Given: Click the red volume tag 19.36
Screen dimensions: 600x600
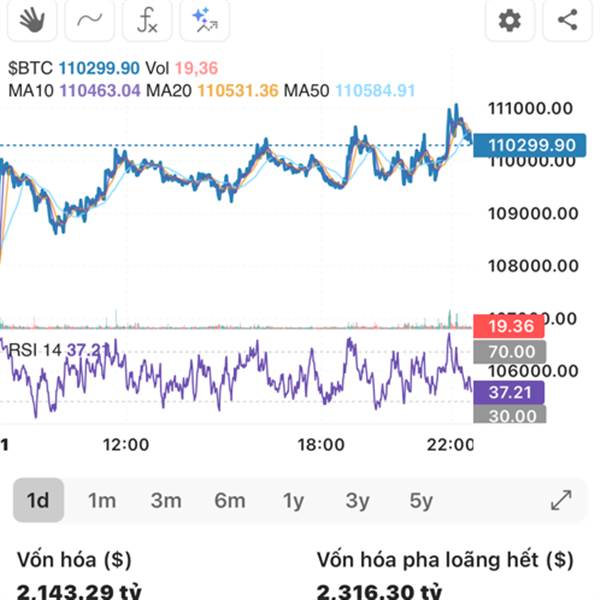Looking at the screenshot, I should pos(509,326).
